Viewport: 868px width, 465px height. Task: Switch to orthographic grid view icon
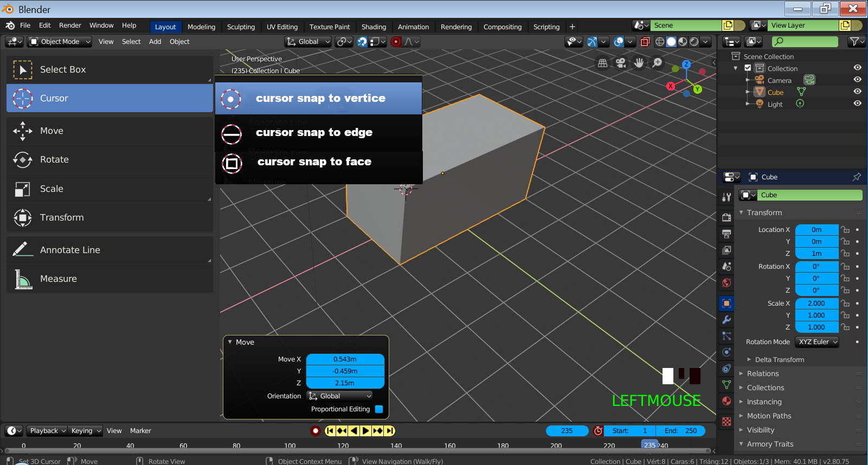point(602,63)
